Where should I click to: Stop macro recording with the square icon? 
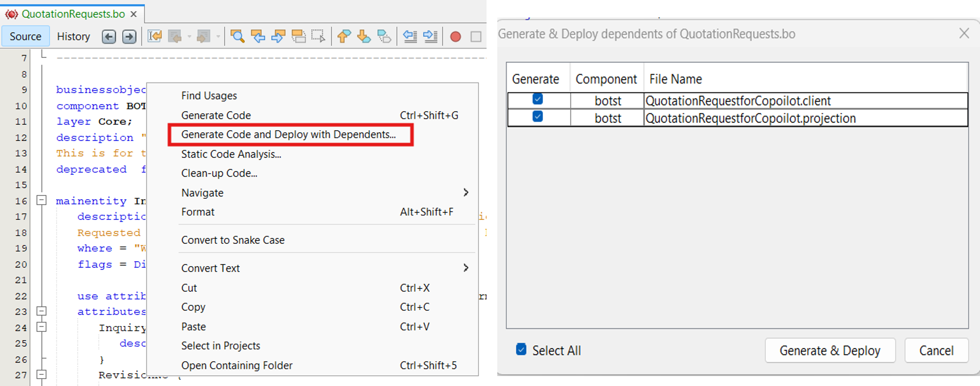click(x=476, y=37)
